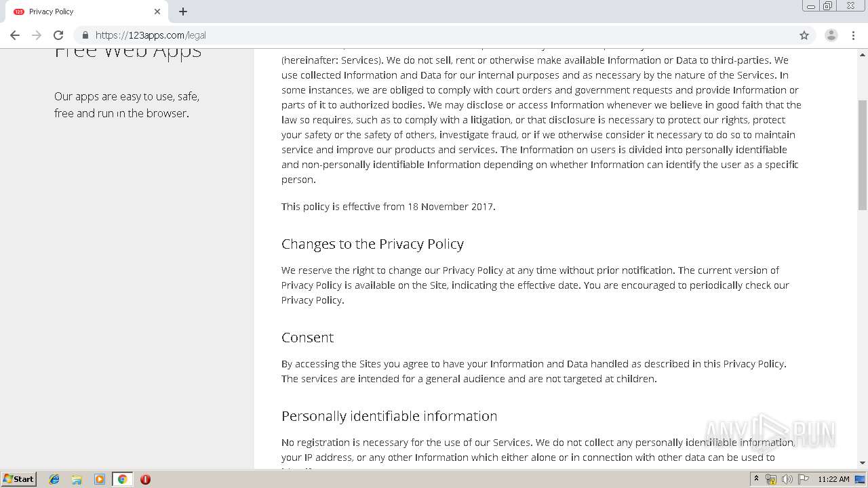
Task: Click the red Opera icon in the taskbar
Action: [145, 479]
